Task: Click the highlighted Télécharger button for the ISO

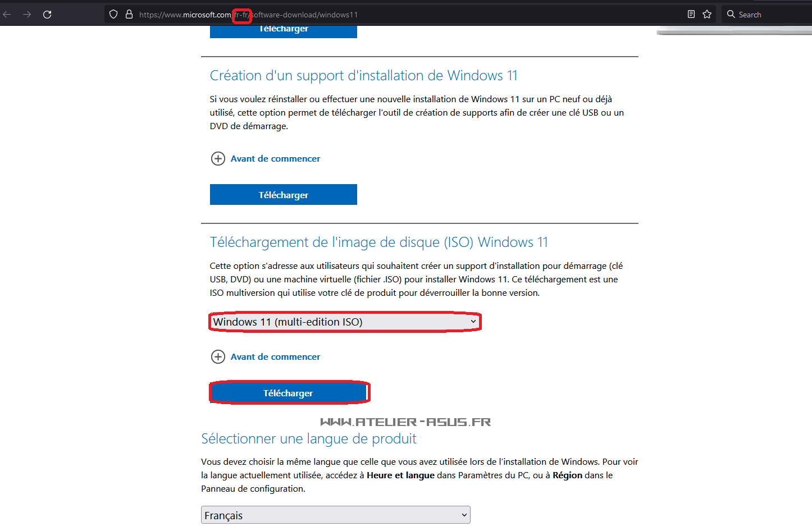Action: pyautogui.click(x=290, y=393)
